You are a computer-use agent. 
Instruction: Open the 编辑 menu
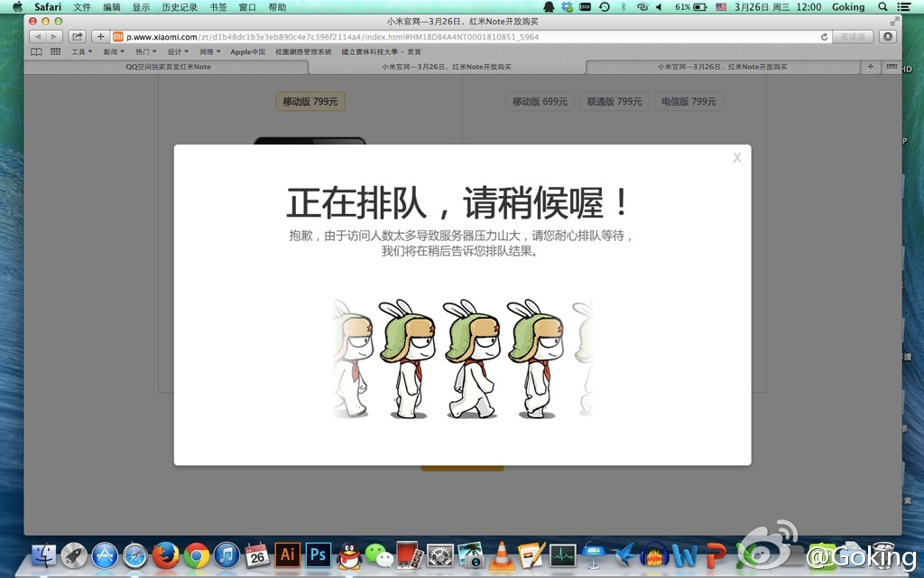(x=111, y=7)
